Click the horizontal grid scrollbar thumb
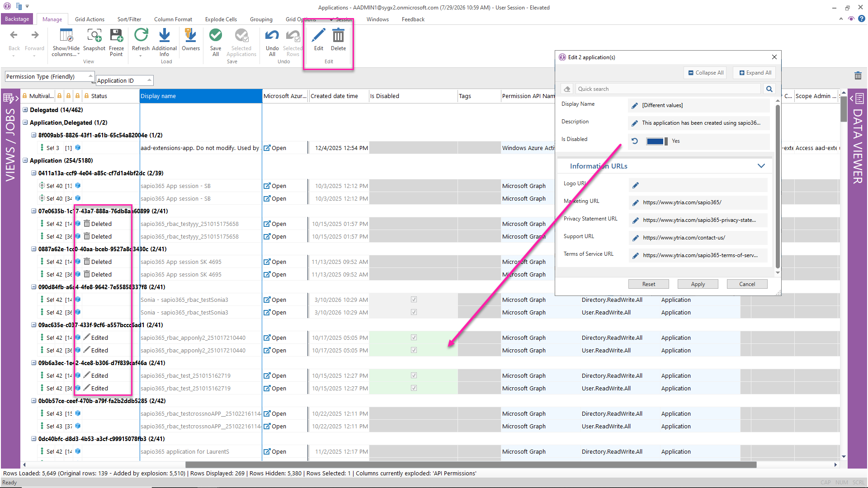This screenshot has height=488, width=868. (x=470, y=465)
